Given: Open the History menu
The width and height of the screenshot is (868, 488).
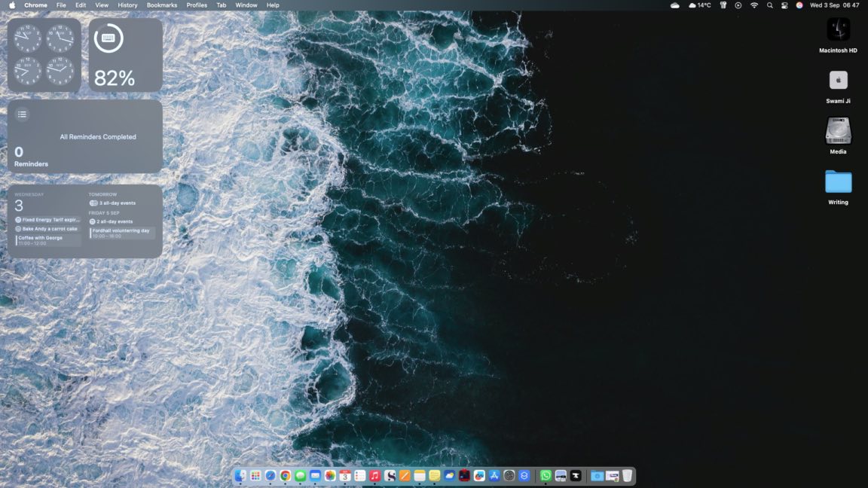Looking at the screenshot, I should click(x=127, y=5).
